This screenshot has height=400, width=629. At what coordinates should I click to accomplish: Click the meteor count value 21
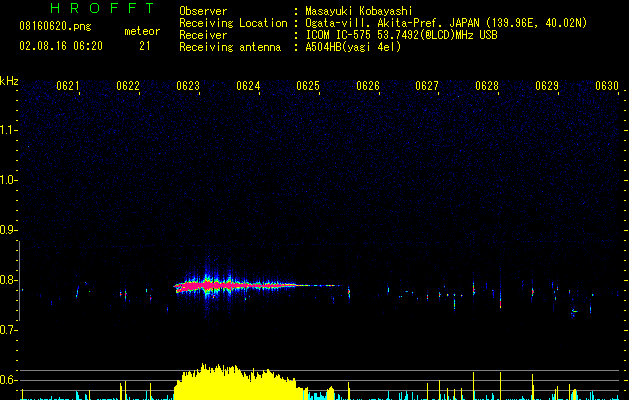[145, 46]
